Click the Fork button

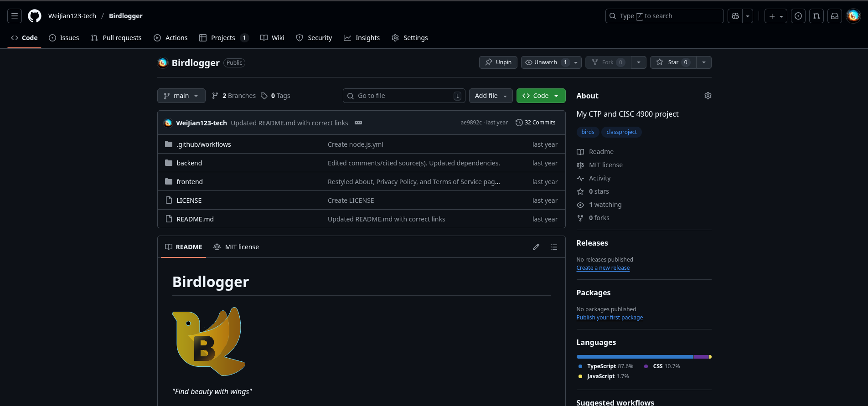point(608,62)
